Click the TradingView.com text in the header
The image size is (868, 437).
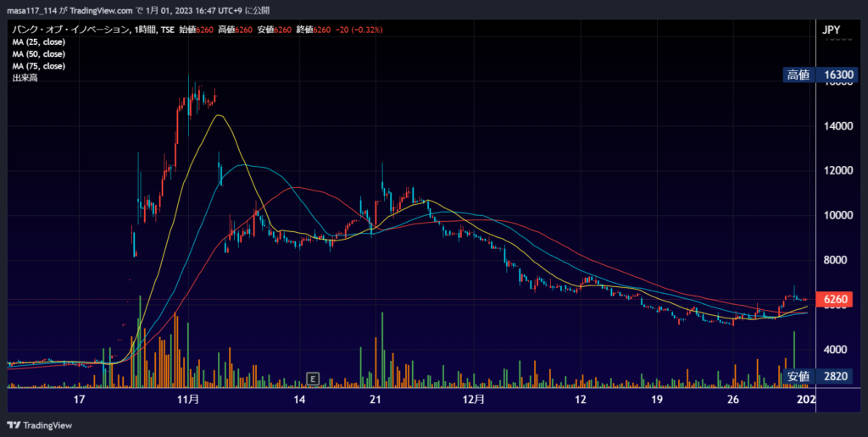click(102, 10)
